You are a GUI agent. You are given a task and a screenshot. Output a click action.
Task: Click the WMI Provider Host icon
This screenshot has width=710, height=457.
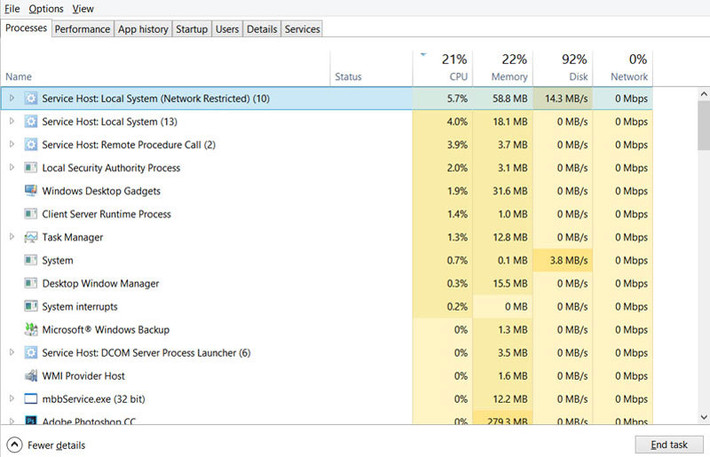click(31, 375)
